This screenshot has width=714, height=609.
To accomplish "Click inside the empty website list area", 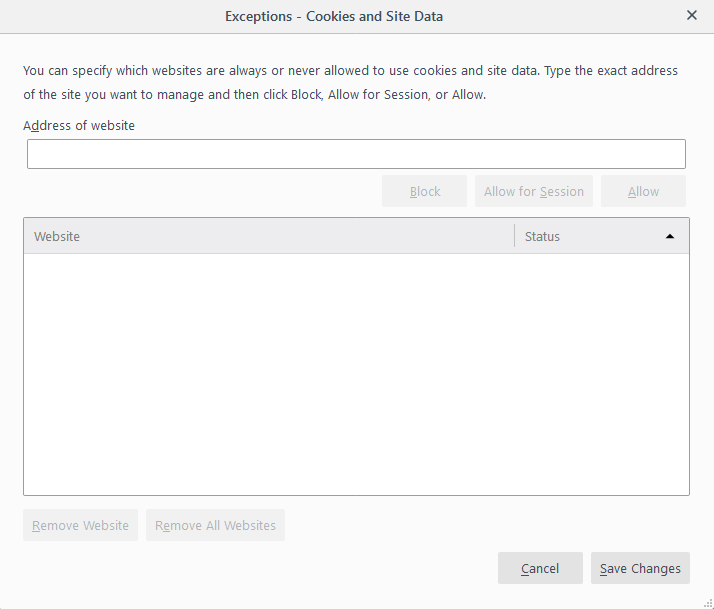I will (x=356, y=374).
